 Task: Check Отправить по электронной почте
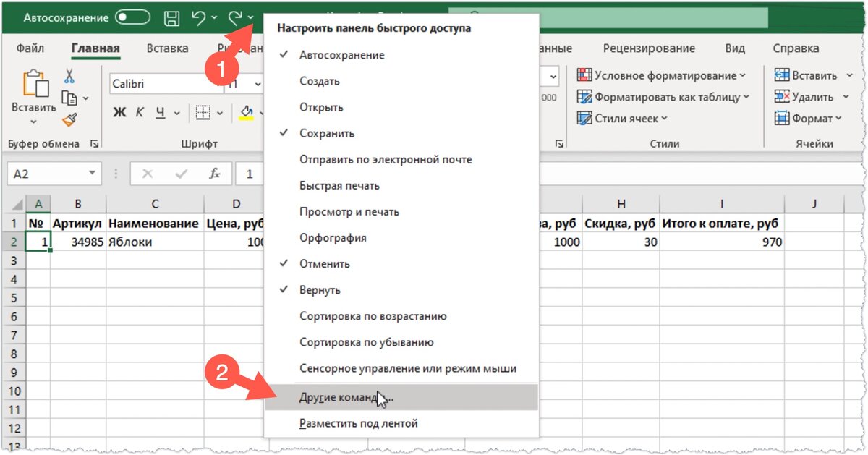pos(401,160)
